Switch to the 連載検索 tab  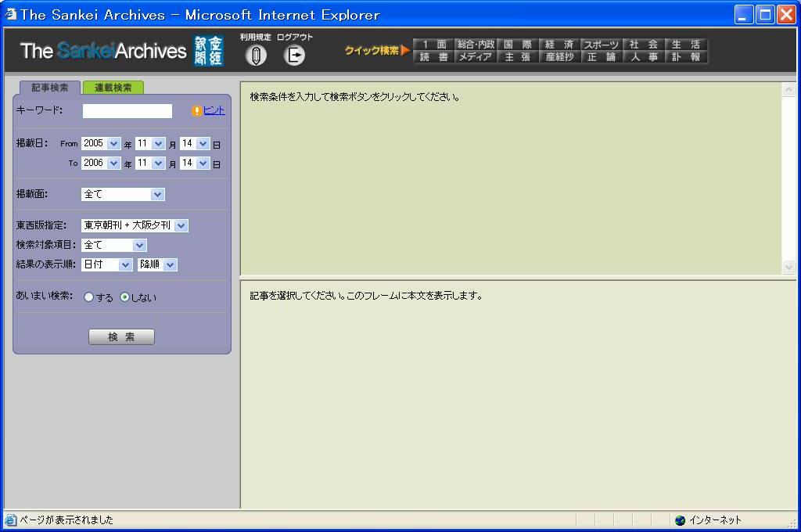click(113, 88)
